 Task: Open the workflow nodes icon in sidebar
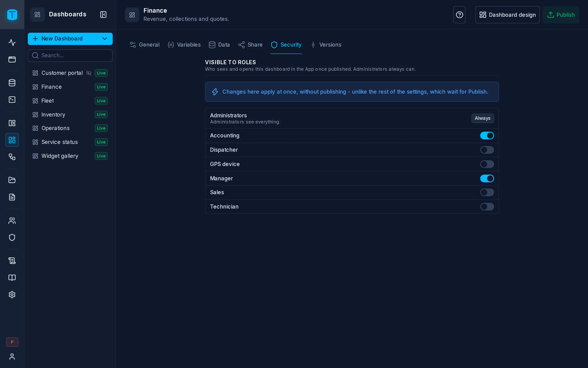pos(12,157)
